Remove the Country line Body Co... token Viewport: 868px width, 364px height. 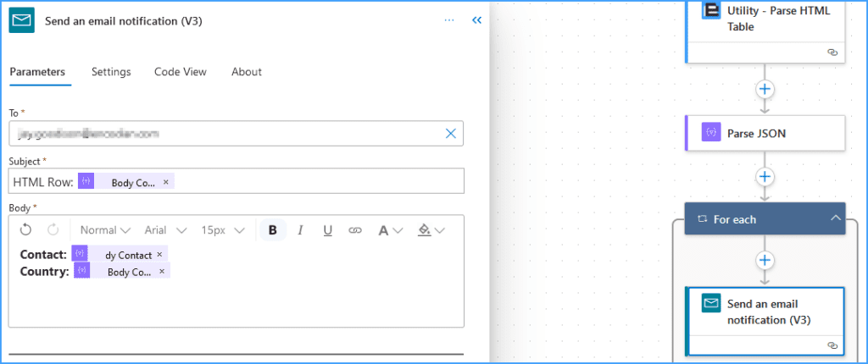(162, 271)
